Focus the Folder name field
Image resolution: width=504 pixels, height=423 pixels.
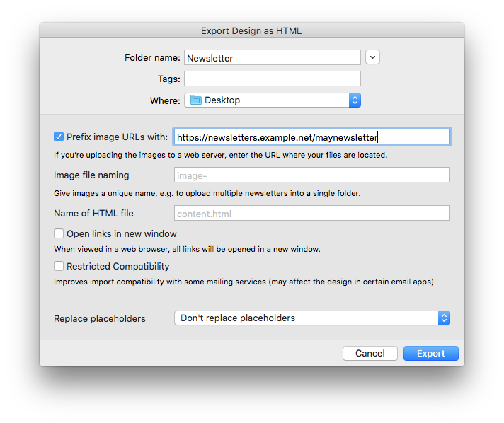point(273,57)
